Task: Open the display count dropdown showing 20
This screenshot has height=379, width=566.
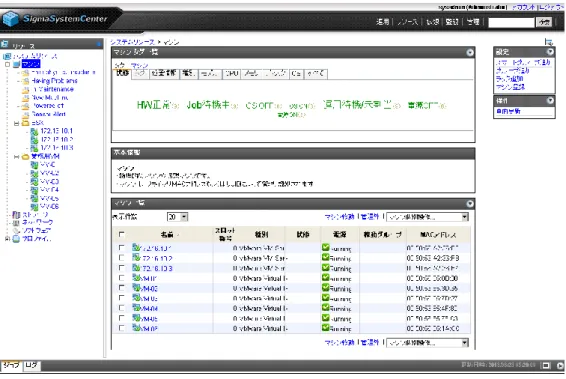Action: click(x=177, y=217)
